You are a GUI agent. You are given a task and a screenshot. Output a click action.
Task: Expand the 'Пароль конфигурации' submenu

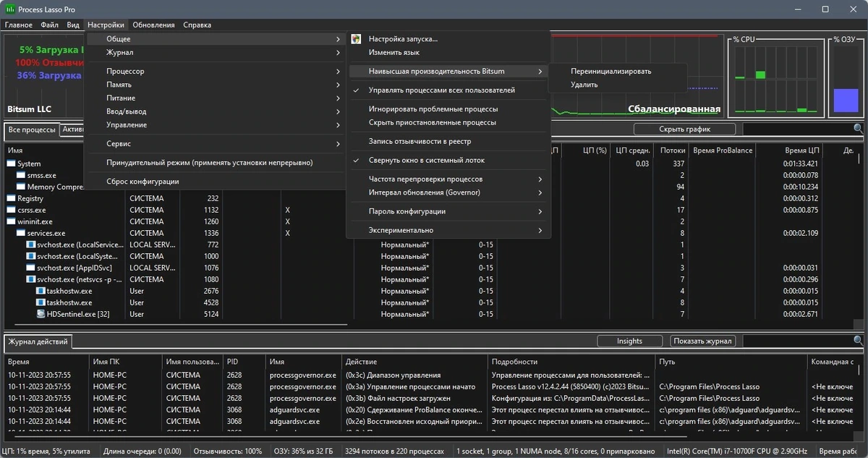click(448, 211)
